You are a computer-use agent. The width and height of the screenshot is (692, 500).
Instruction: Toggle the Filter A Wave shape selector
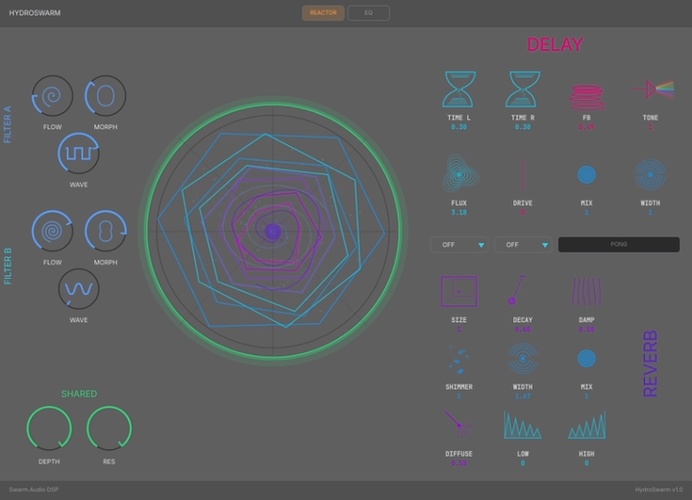78,152
